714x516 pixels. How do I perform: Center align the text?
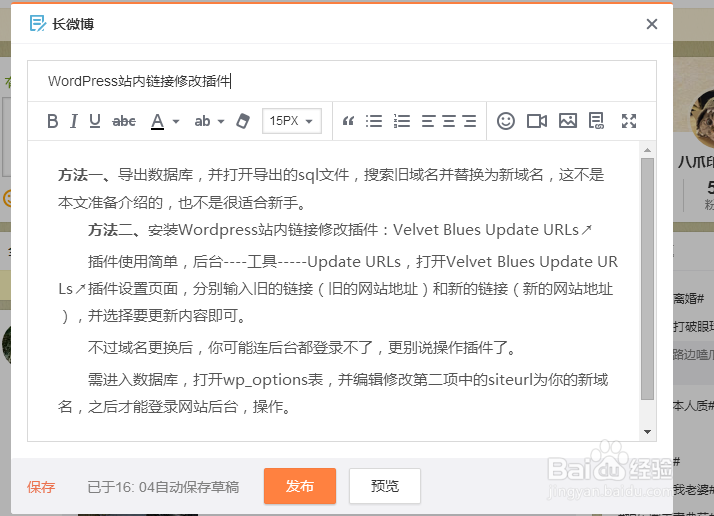point(449,121)
